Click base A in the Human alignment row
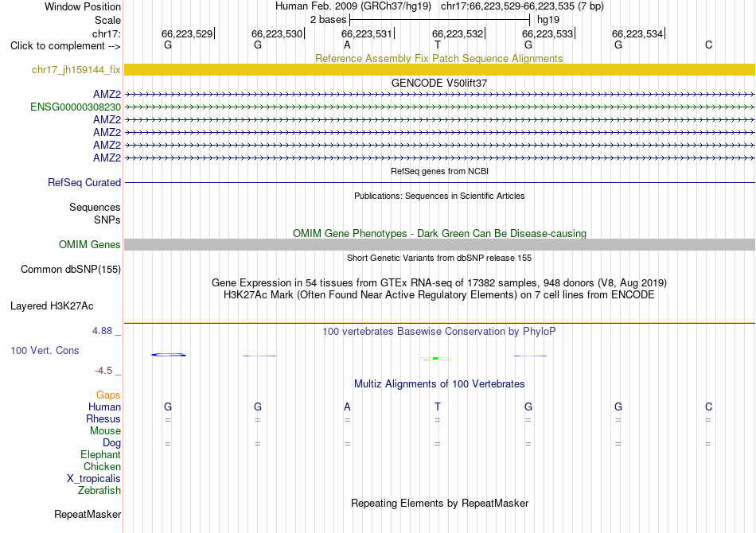This screenshot has width=756, height=533. (x=347, y=407)
